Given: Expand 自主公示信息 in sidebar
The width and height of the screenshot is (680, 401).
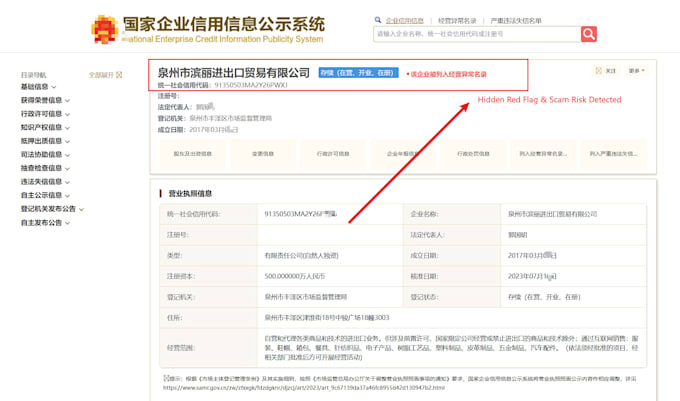Looking at the screenshot, I should coord(45,195).
